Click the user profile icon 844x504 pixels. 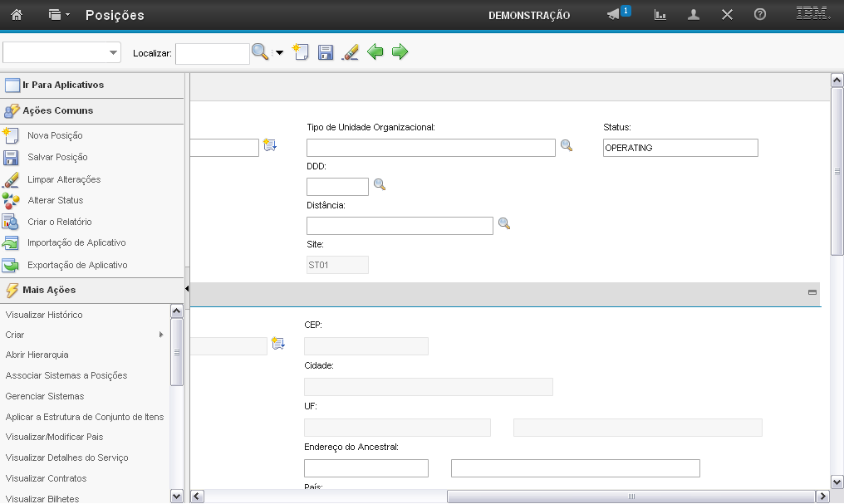694,15
